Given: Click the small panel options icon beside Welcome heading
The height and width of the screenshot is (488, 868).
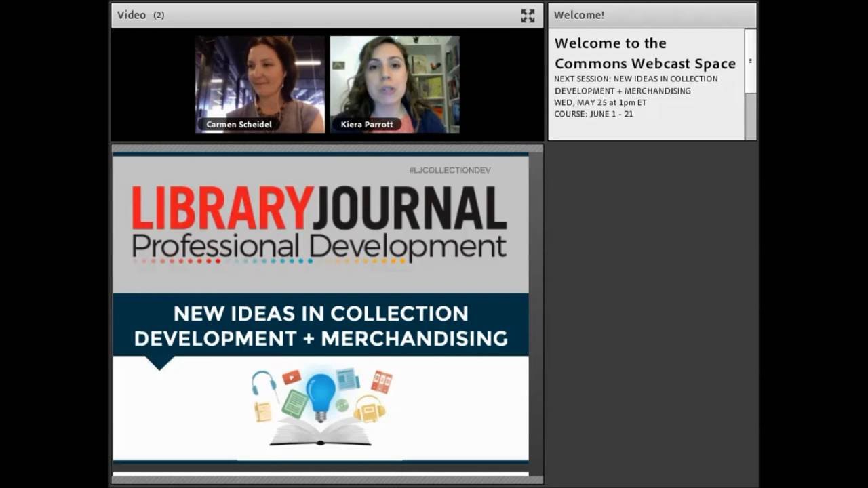Looking at the screenshot, I should pyautogui.click(x=750, y=61).
